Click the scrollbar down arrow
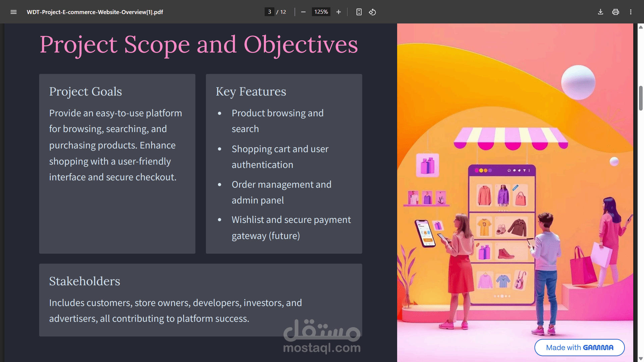The image size is (644, 362). point(641,359)
